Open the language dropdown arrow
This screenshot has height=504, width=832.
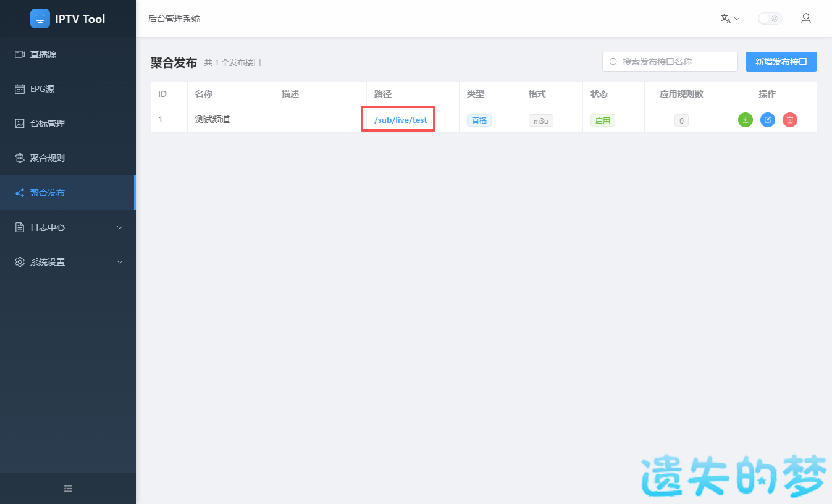click(x=737, y=19)
